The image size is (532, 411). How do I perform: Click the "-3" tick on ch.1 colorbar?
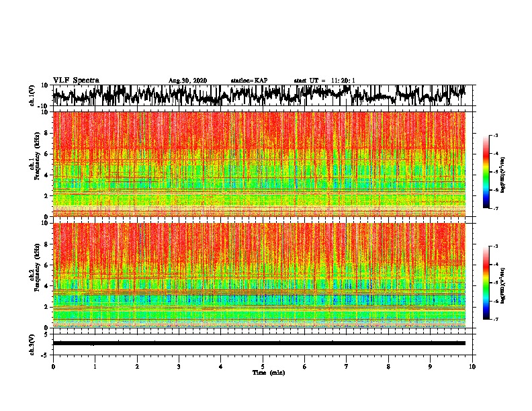tap(496, 136)
